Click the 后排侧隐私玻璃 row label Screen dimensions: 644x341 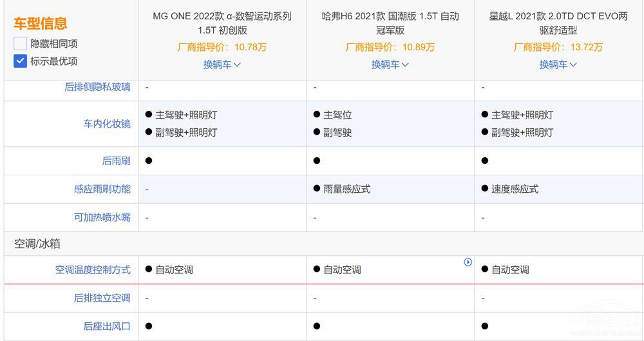coord(97,87)
